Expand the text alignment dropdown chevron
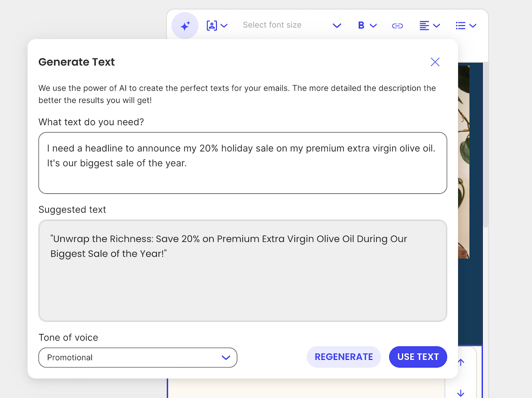 [436, 26]
